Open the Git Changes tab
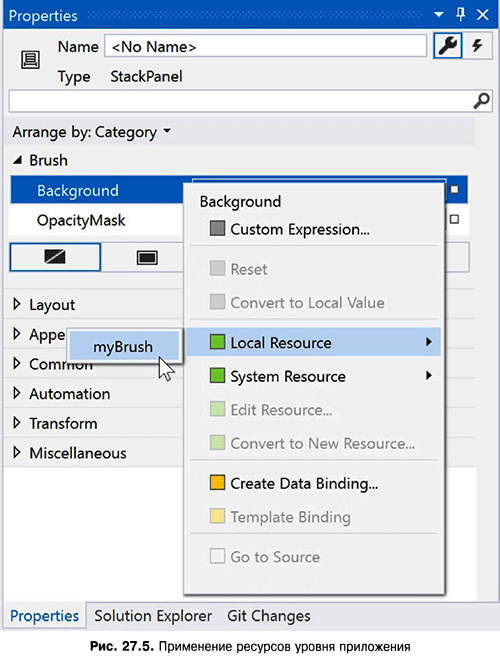This screenshot has height=661, width=500. pos(269,616)
